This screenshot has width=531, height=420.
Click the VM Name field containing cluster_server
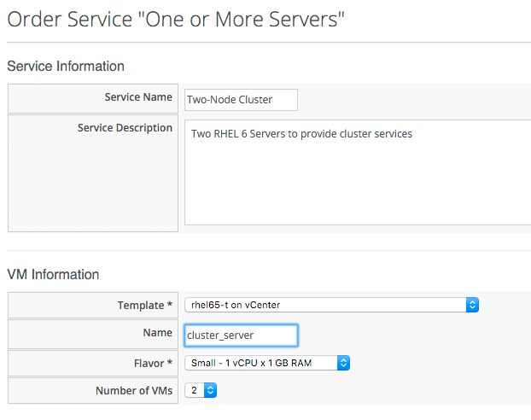click(241, 335)
